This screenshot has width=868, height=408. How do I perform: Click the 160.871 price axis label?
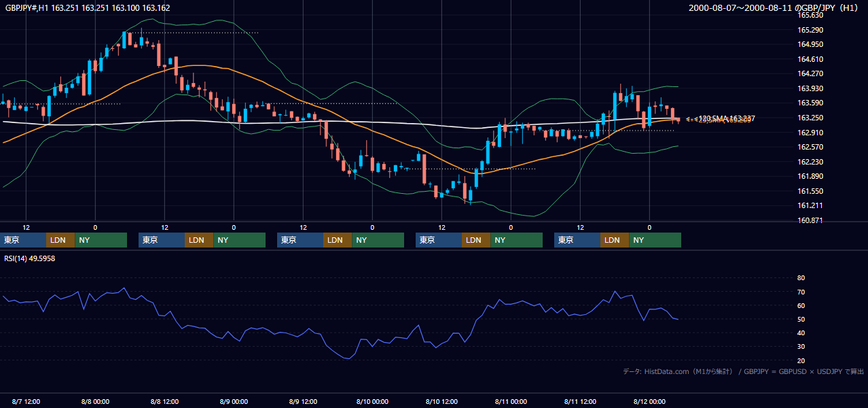(x=810, y=220)
